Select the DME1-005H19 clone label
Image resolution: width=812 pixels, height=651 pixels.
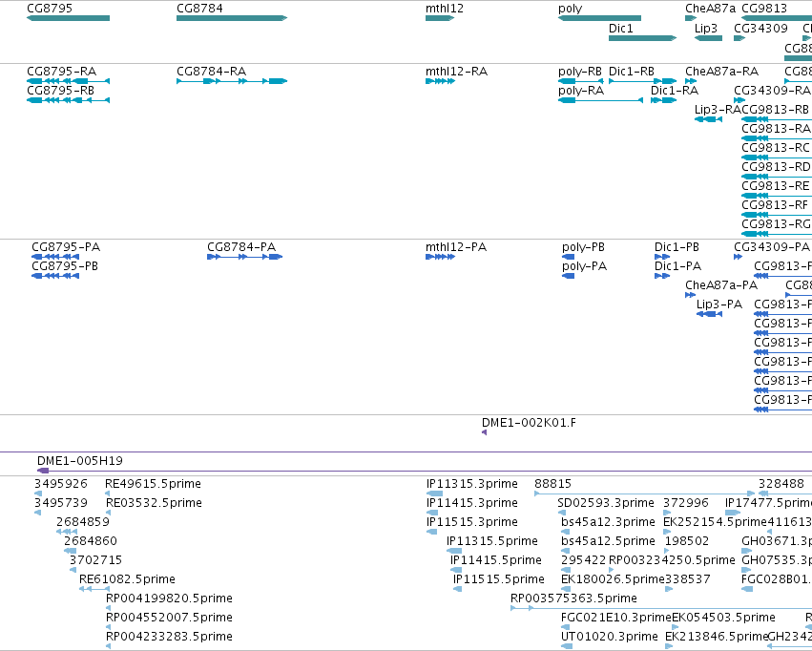click(x=80, y=461)
